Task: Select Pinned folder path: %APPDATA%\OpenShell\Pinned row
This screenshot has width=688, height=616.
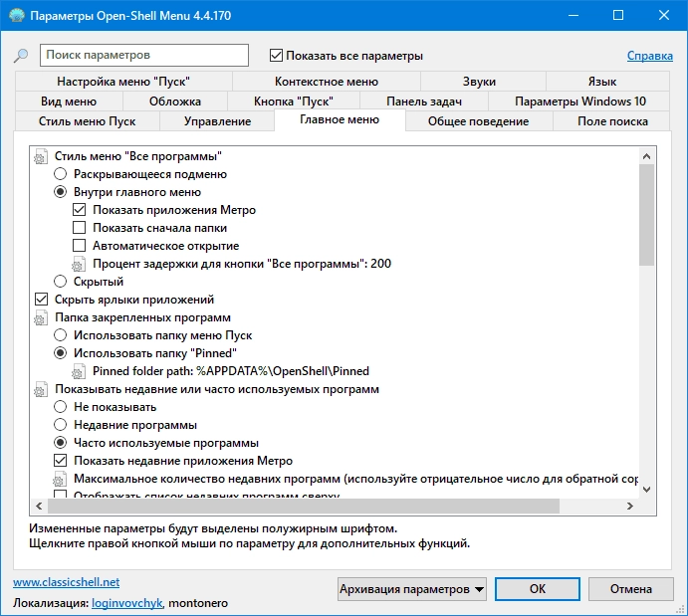Action: point(231,371)
